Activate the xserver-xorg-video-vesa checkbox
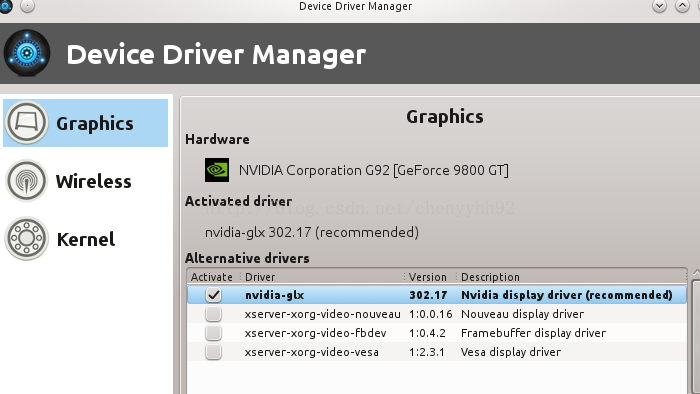Screen dimensions: 700x394 point(213,352)
